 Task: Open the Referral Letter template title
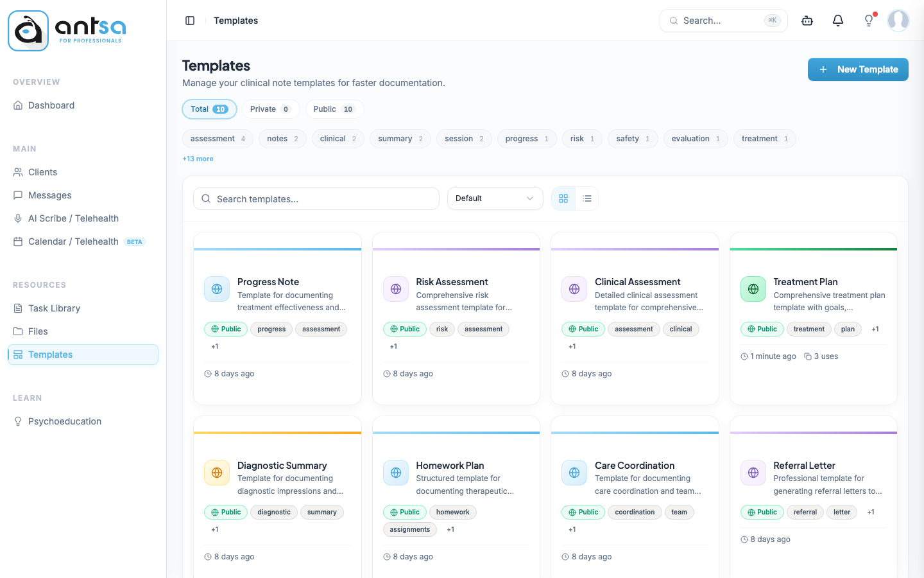tap(804, 466)
